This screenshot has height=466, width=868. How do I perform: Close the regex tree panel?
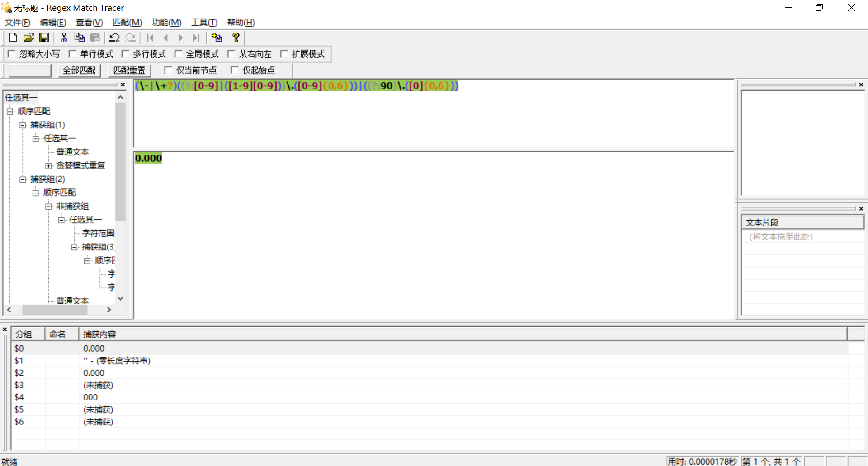pyautogui.click(x=123, y=85)
